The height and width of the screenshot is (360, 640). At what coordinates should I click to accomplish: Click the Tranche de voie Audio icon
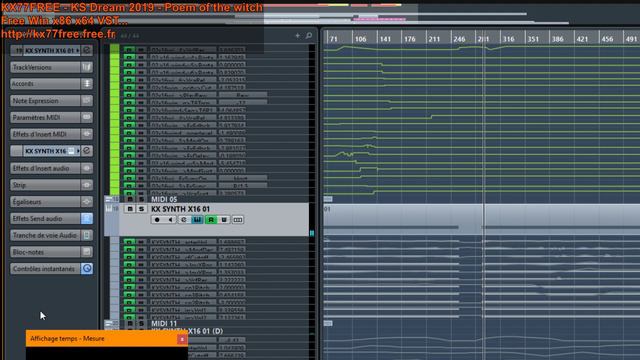click(x=87, y=235)
